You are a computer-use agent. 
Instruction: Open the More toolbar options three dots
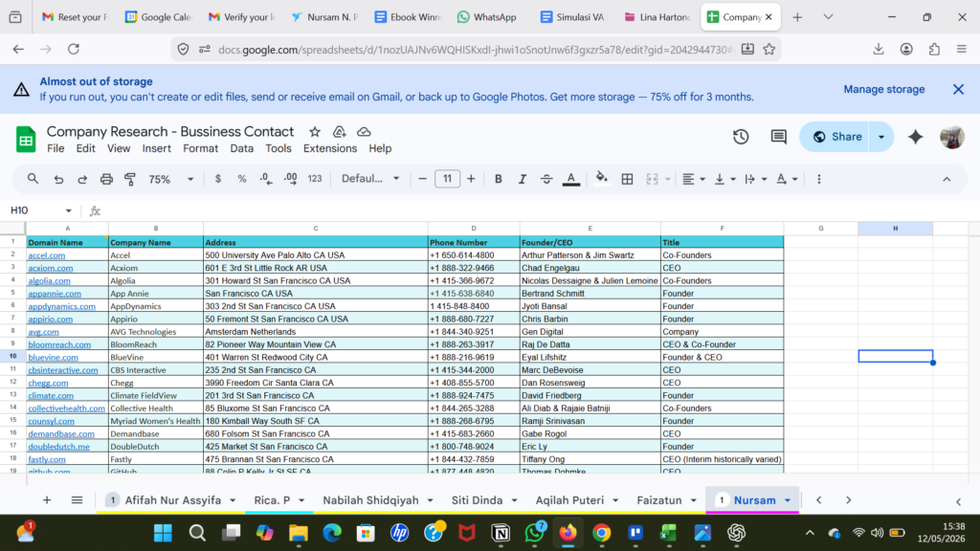coord(819,179)
